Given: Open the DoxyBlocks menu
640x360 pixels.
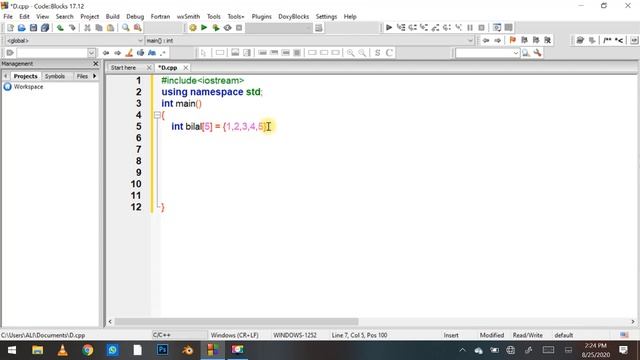Looking at the screenshot, I should [x=293, y=16].
